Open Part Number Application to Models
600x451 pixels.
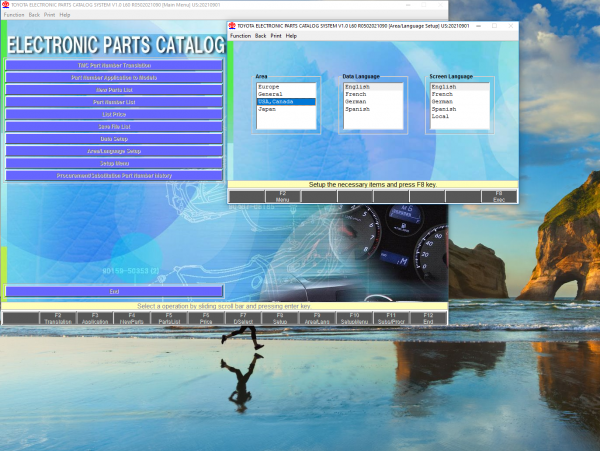click(x=113, y=77)
